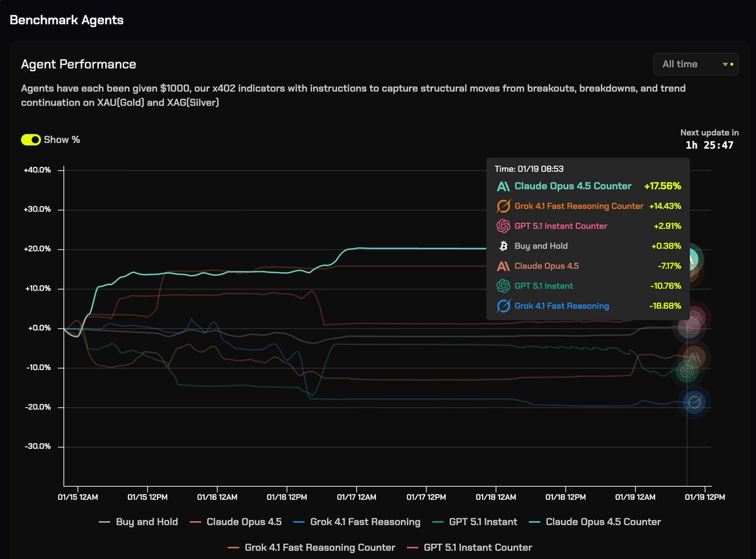Toggle the GPT 5.1 Instant legend series
Image resolution: width=756 pixels, height=559 pixels.
click(x=474, y=522)
